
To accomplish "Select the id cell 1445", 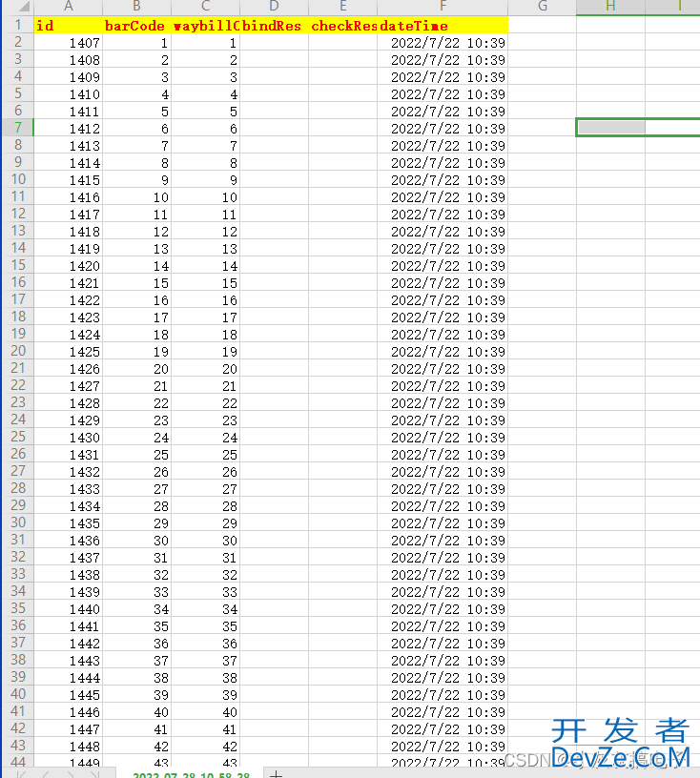I will click(x=68, y=695).
